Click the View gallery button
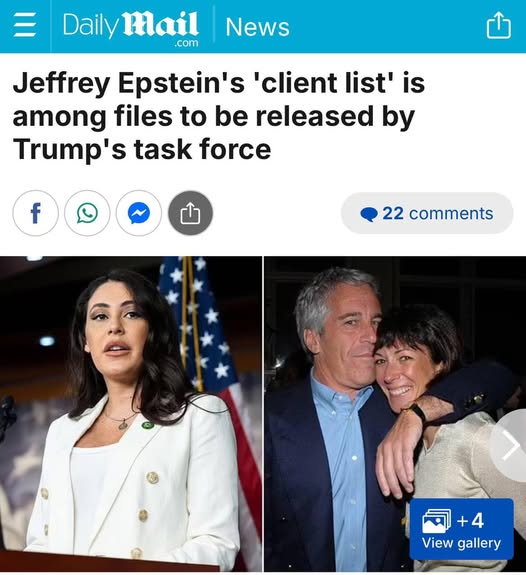The image size is (526, 575). coord(461,529)
